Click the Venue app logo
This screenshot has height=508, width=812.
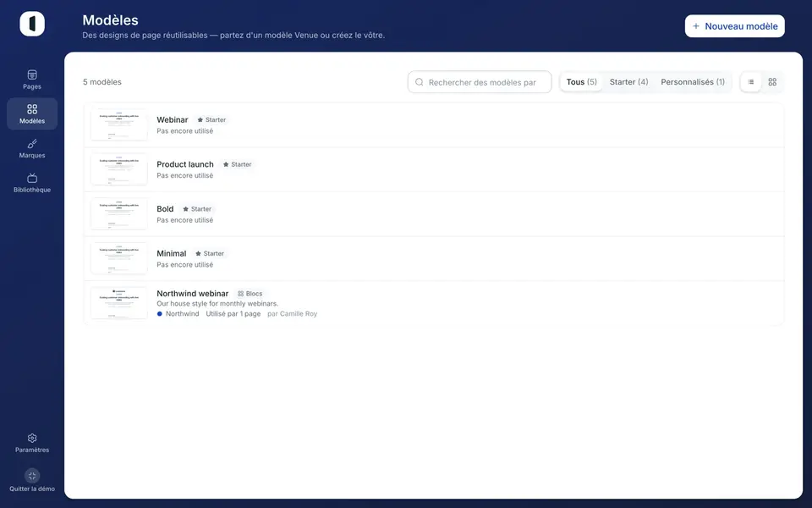tap(32, 24)
